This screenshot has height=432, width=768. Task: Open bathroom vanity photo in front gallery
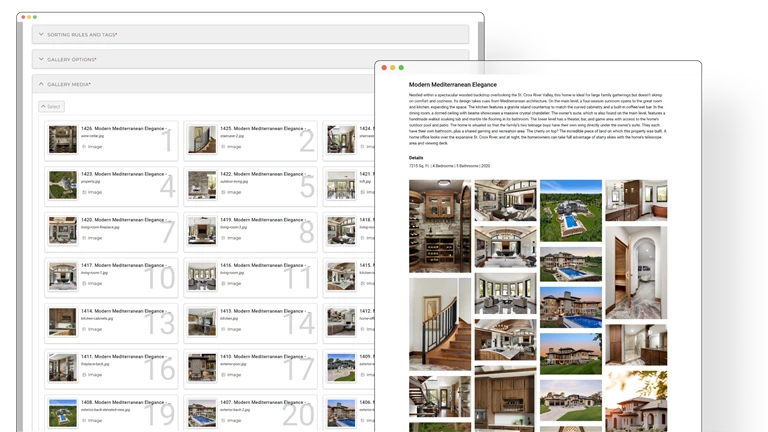pyautogui.click(x=636, y=345)
